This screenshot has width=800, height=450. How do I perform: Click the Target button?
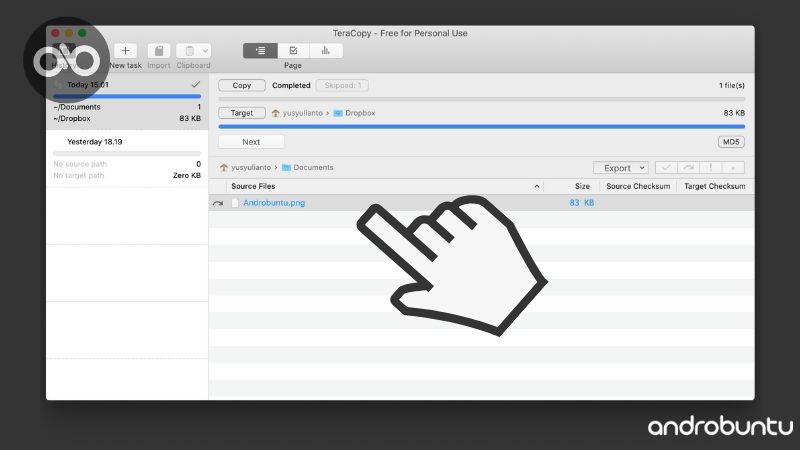point(242,113)
